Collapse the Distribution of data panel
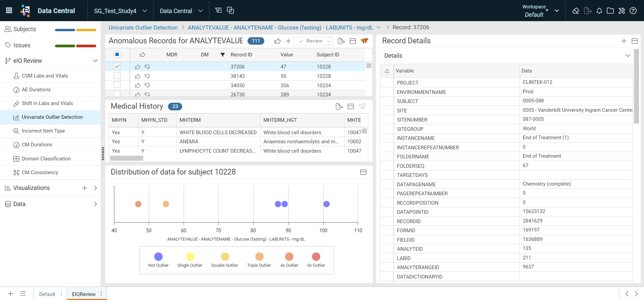Image resolution: width=644 pixels, height=300 pixels. 363,172
